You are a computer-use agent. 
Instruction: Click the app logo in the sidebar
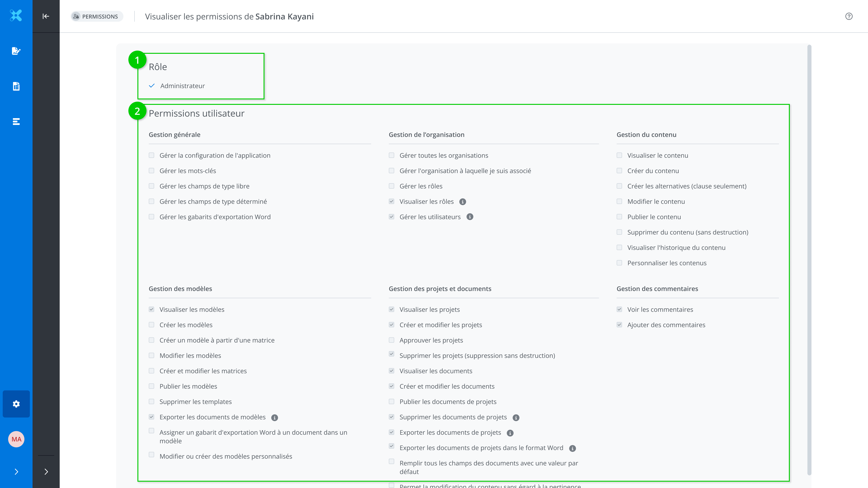[x=16, y=16]
